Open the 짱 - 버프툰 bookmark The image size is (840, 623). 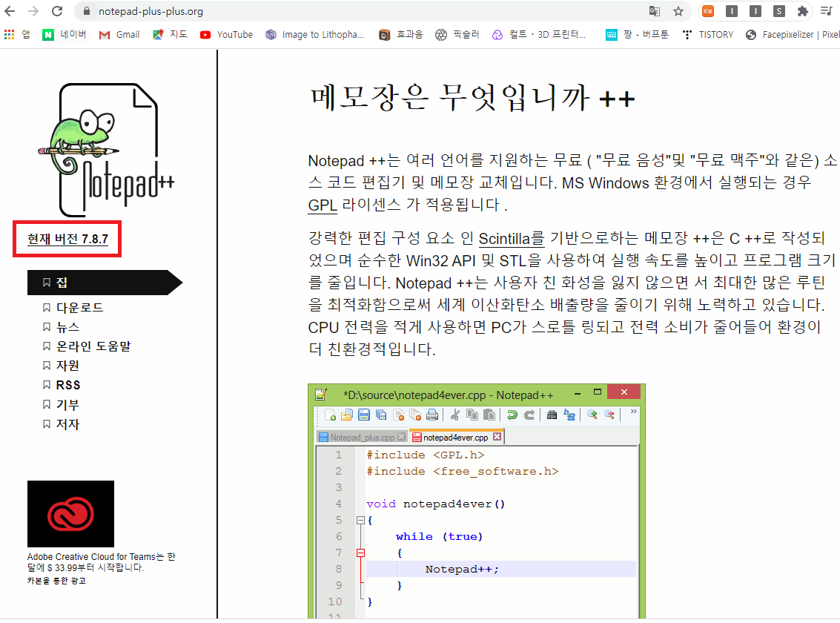637,35
